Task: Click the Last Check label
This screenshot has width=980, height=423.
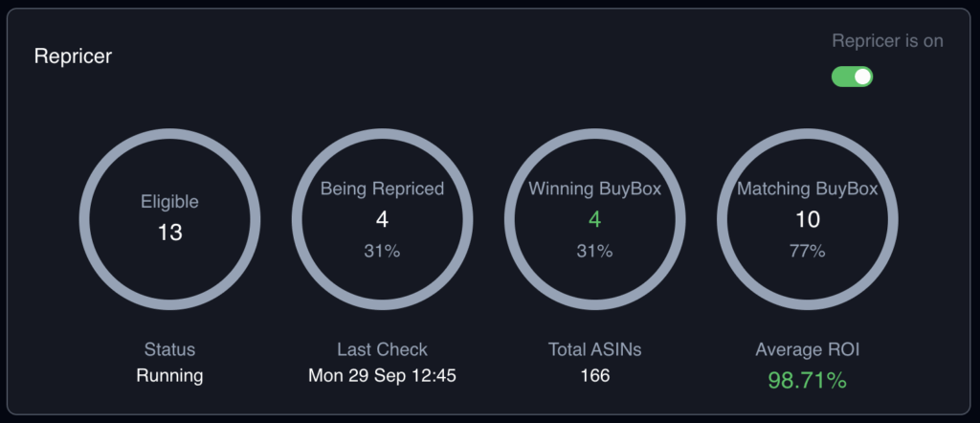Action: tap(382, 349)
